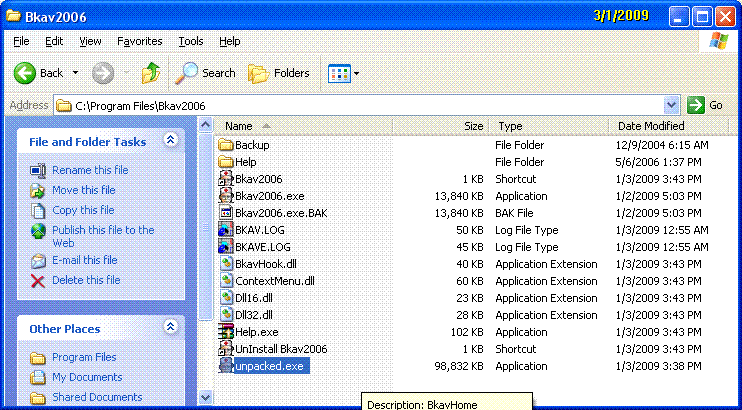
Task: Select the UnInstall Bkav2006 shortcut icon
Action: click(226, 349)
